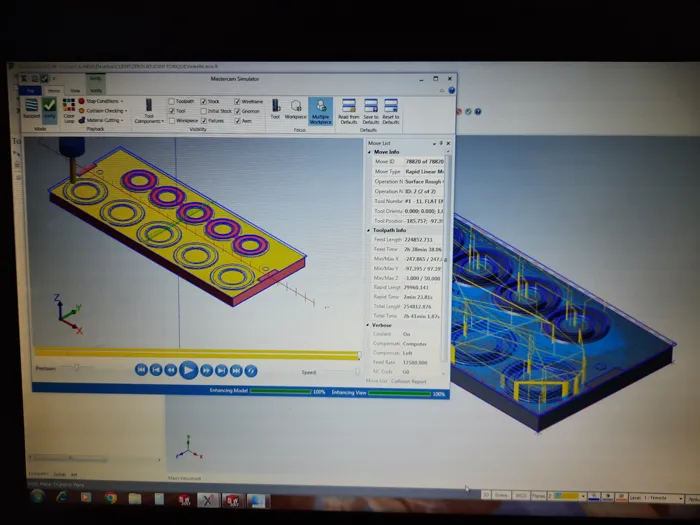The width and height of the screenshot is (700, 525).
Task: Collapse the Toolpath Info section
Action: point(369,230)
